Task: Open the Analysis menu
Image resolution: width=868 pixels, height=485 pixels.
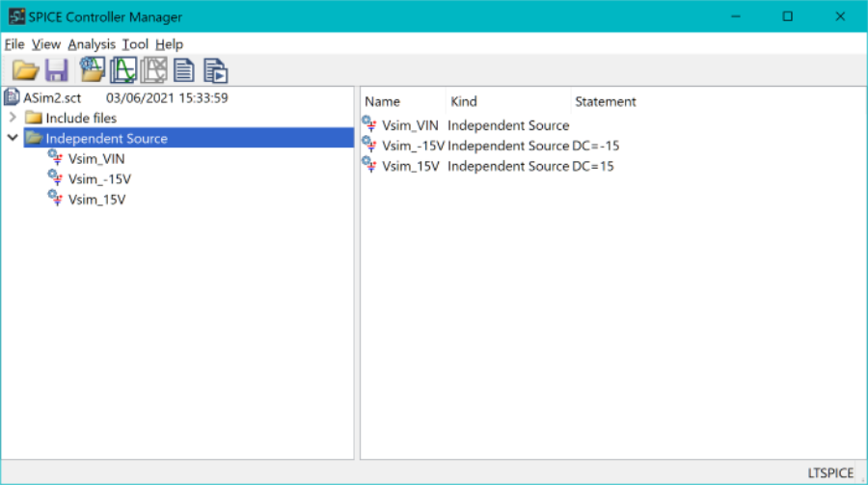Action: pos(92,44)
